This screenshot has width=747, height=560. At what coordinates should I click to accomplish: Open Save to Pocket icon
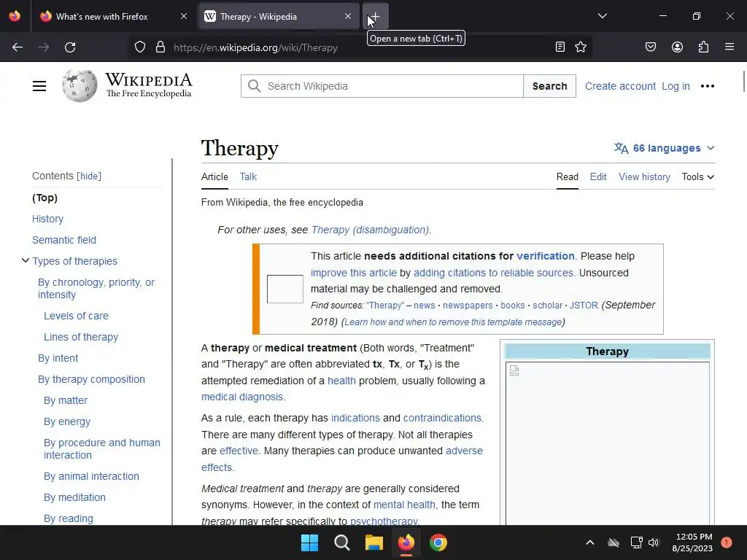click(x=650, y=47)
